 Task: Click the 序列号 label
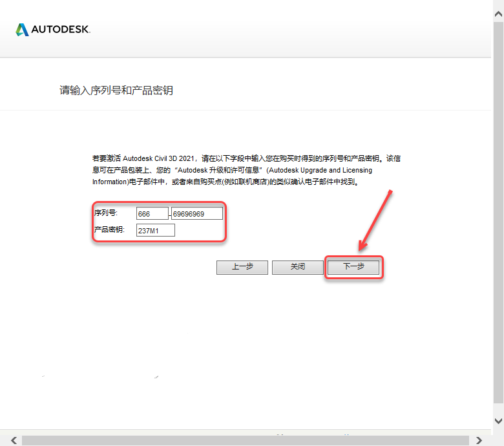pyautogui.click(x=106, y=213)
